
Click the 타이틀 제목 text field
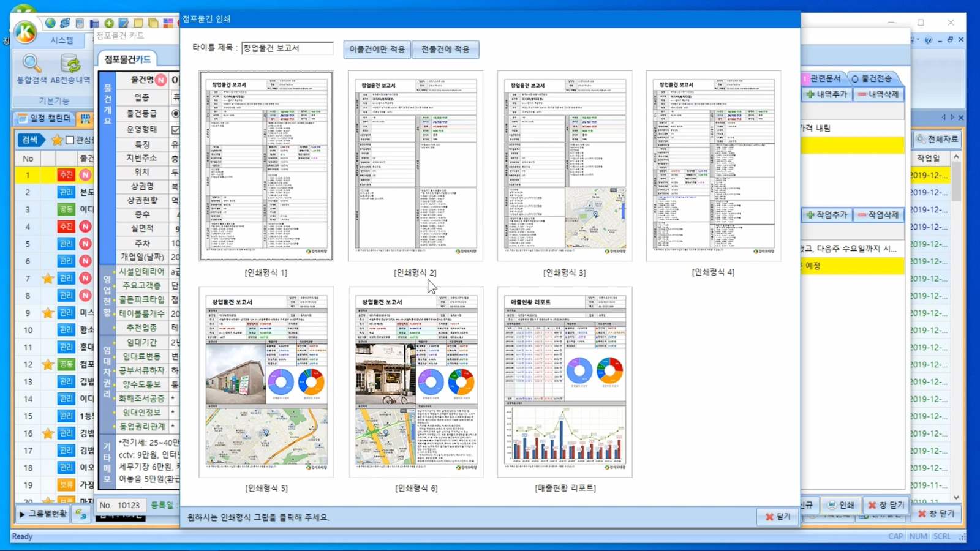(x=287, y=48)
